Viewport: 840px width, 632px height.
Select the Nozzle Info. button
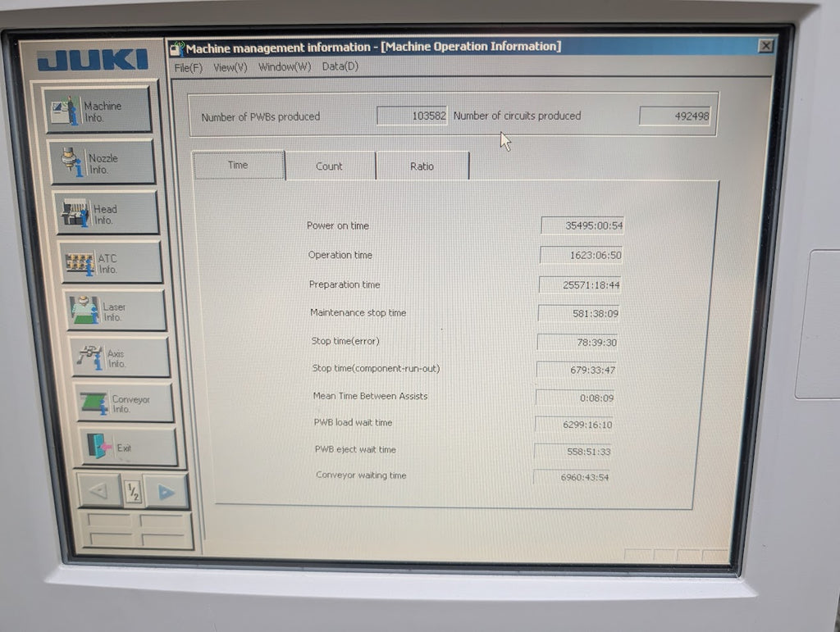[x=101, y=162]
